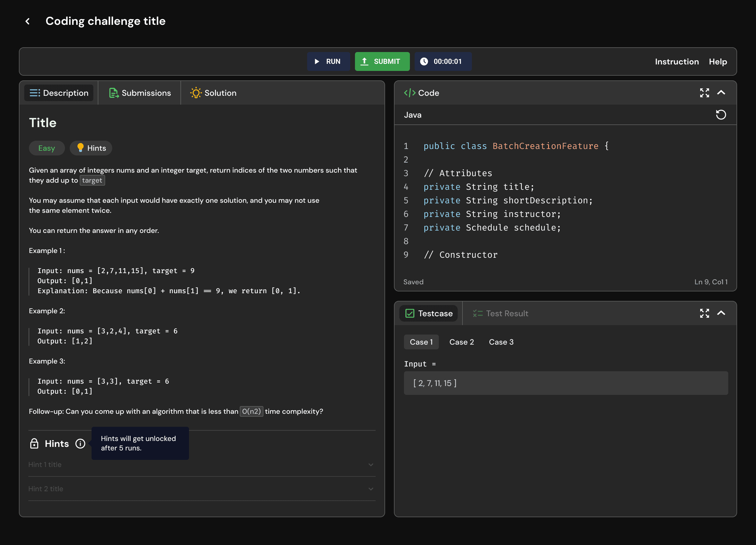Submit the solution
Image resolution: width=756 pixels, height=545 pixels.
[x=382, y=61]
